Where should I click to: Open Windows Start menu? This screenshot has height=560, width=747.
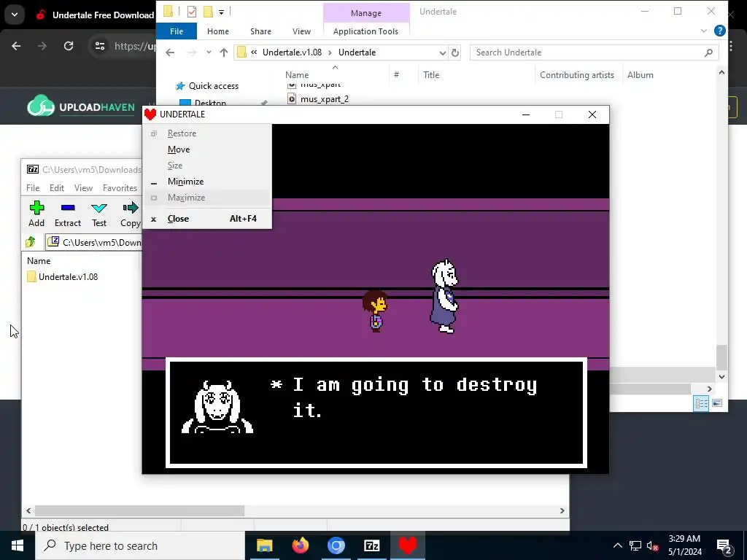click(x=18, y=545)
